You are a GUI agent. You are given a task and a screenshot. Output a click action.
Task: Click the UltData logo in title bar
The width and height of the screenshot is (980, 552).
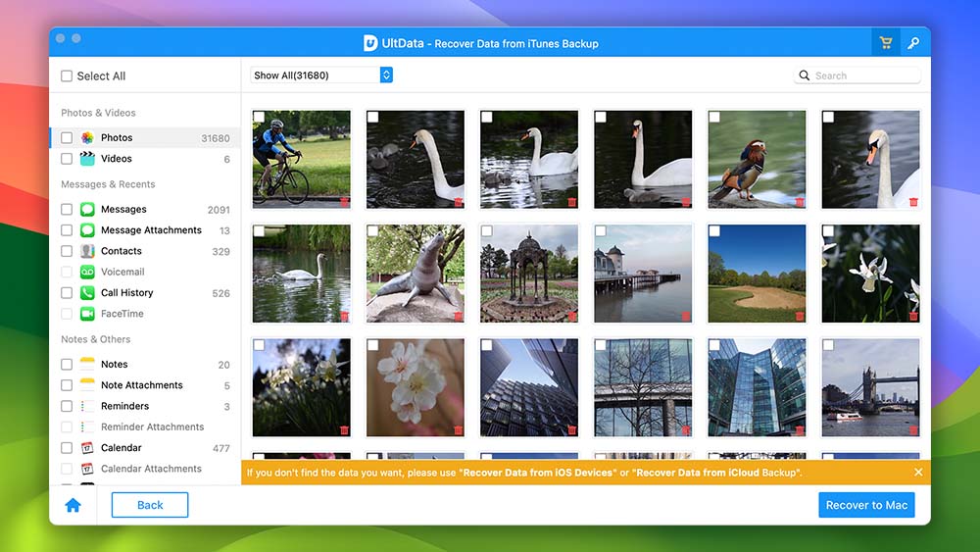pyautogui.click(x=370, y=43)
